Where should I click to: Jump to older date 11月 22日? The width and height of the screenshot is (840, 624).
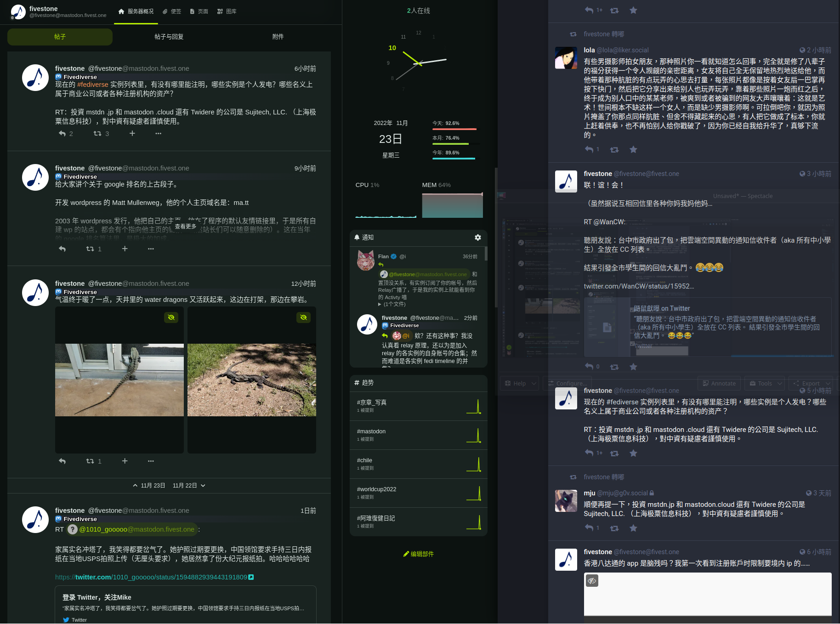pos(189,485)
